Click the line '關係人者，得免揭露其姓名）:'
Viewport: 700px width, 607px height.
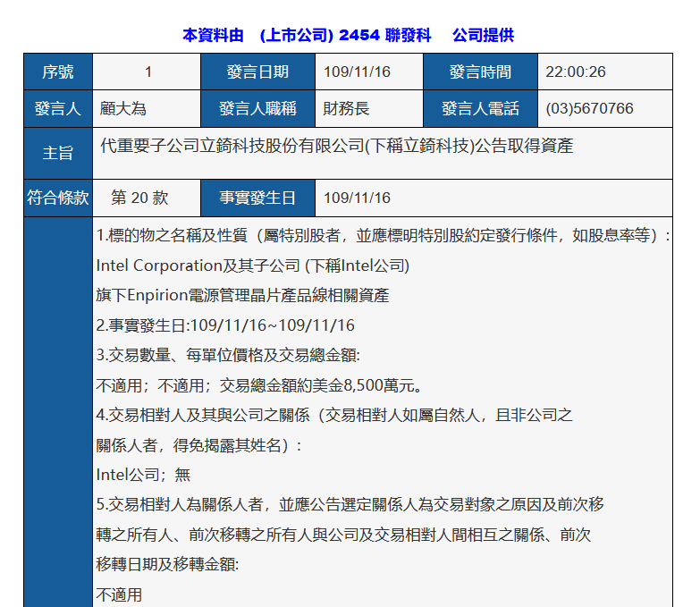[199, 445]
